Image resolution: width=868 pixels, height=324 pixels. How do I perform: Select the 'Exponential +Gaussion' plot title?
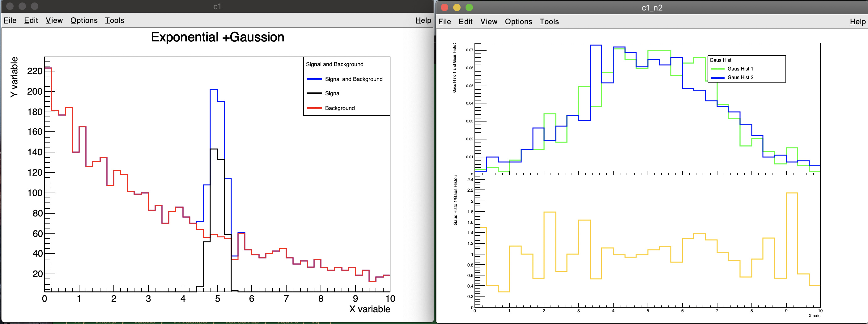tap(217, 37)
